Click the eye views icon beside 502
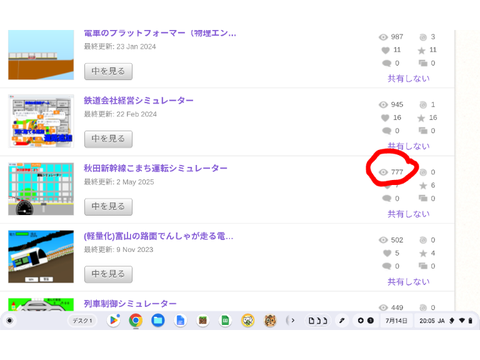This screenshot has width=480, height=360. pos(383,240)
